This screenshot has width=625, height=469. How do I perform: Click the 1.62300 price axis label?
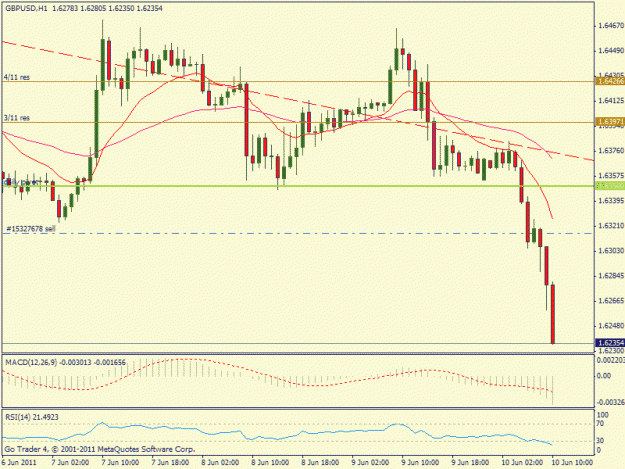pos(611,351)
